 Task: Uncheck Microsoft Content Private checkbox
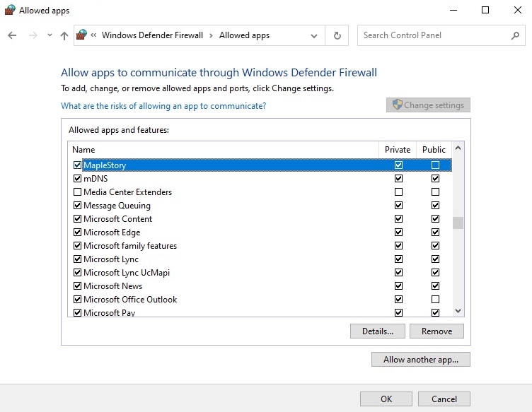(399, 219)
